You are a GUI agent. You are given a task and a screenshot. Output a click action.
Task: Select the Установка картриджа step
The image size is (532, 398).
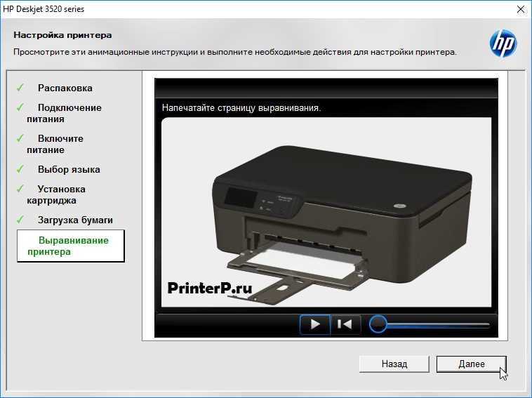tap(61, 194)
